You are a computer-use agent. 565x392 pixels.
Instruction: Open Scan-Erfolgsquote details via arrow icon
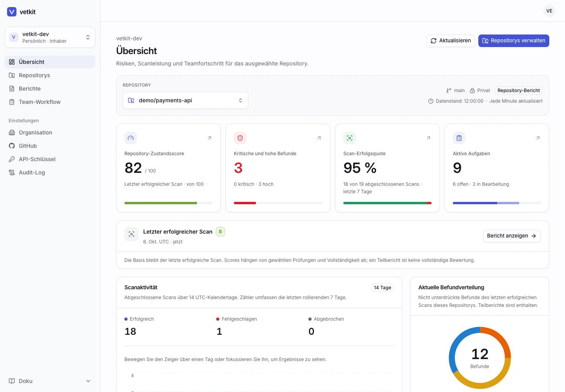428,138
